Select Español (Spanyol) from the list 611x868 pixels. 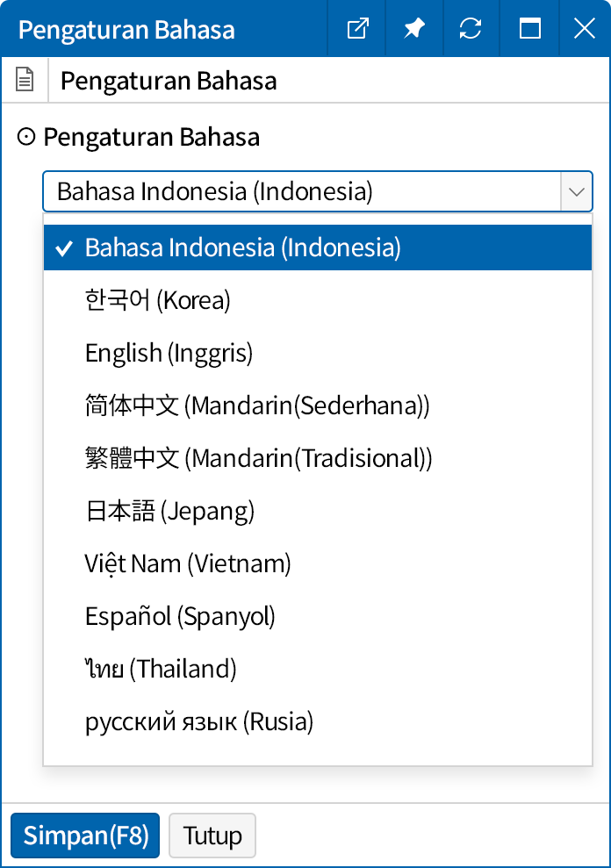click(180, 616)
